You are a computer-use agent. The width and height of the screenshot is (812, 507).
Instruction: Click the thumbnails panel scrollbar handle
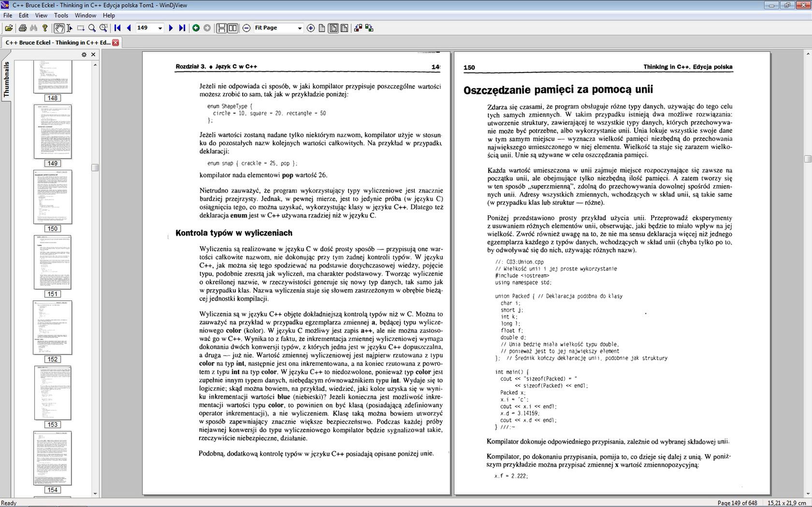95,167
